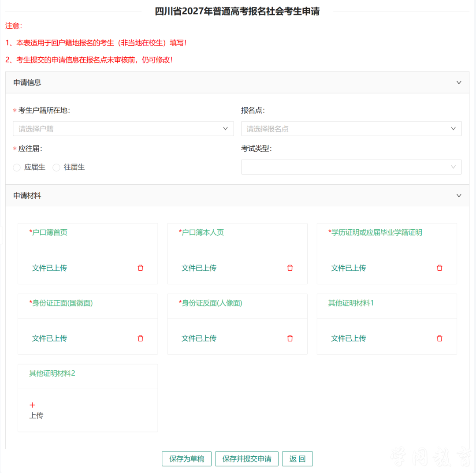Screen dimensions: 476x473
Task: Click 文件已上传 under 身份证正面(国徽面)
Action: point(49,338)
